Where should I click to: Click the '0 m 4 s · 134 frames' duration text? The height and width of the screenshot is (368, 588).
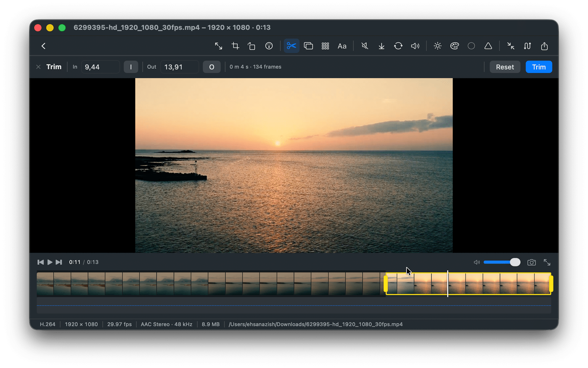[255, 67]
